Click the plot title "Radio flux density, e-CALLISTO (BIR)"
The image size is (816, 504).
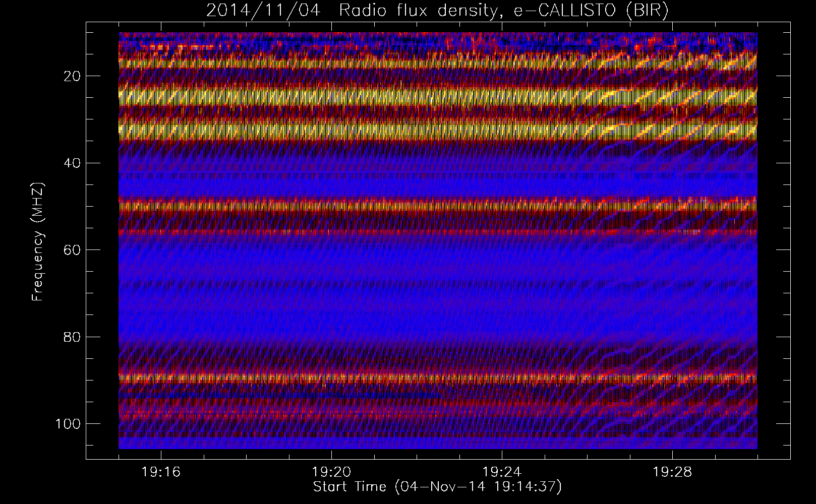coord(503,11)
